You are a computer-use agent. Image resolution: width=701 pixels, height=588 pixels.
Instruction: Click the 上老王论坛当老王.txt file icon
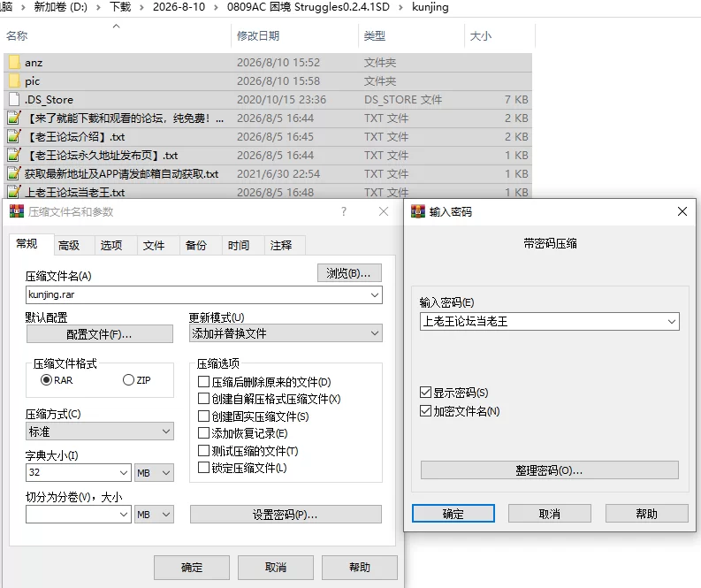point(14,192)
